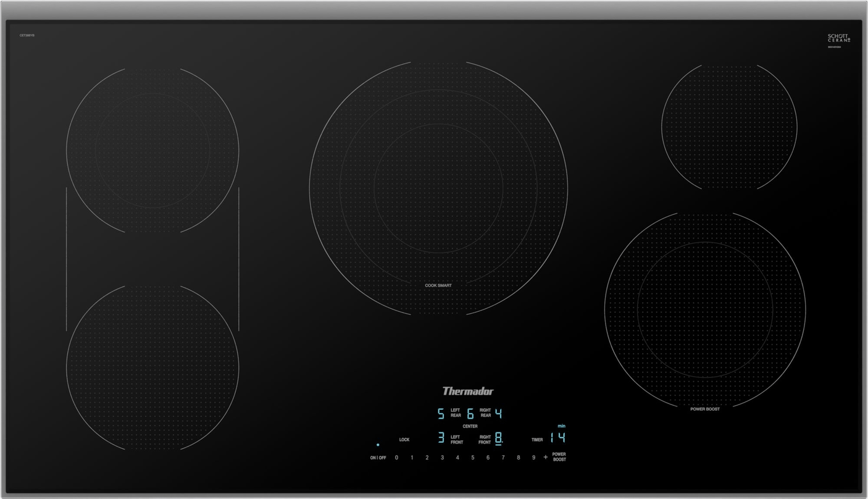Set heat level 4 on number row
This screenshot has height=499, width=868.
tap(457, 458)
